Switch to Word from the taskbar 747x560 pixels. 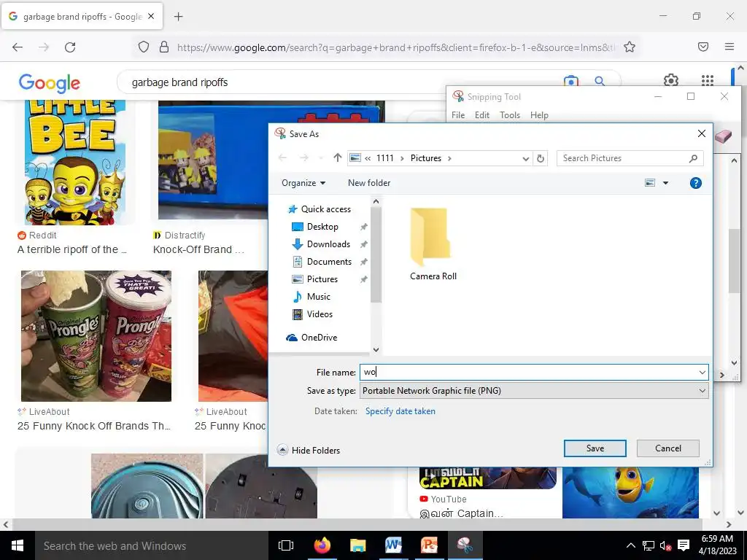[x=393, y=545]
